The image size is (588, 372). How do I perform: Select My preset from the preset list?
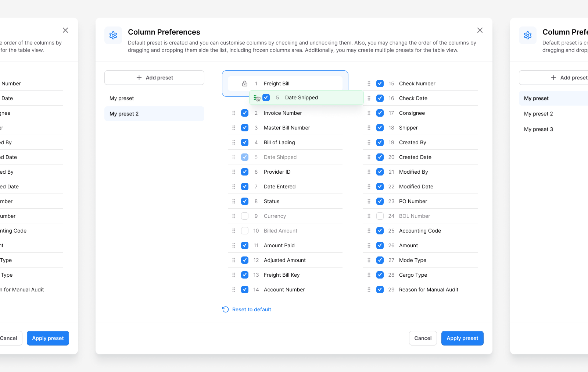pyautogui.click(x=122, y=98)
